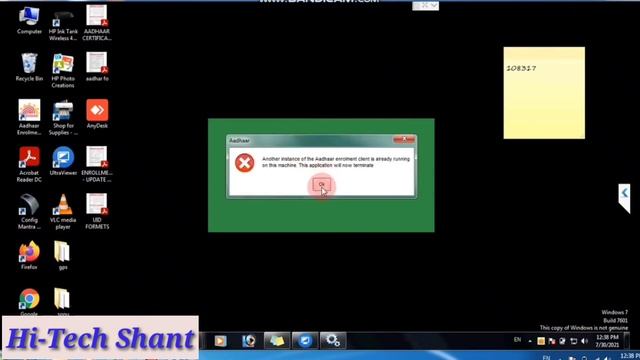Open the taskbar clock showing 12:38 PM
The width and height of the screenshot is (640, 360).
[607, 341]
